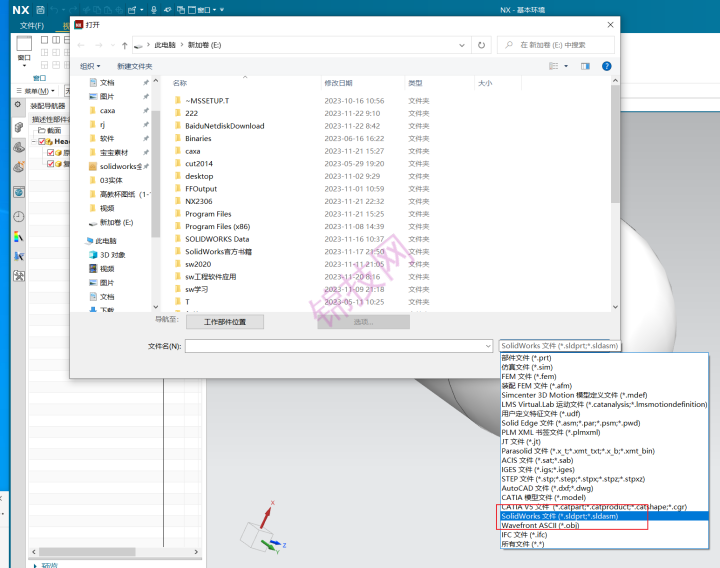Toggle the Head assembly checkbox in navigator
The image size is (720, 568).
pos(42,141)
